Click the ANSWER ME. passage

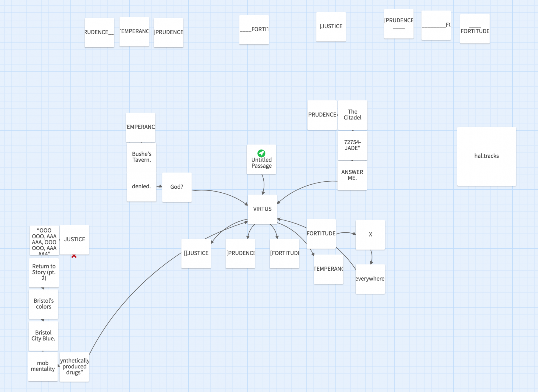point(352,175)
